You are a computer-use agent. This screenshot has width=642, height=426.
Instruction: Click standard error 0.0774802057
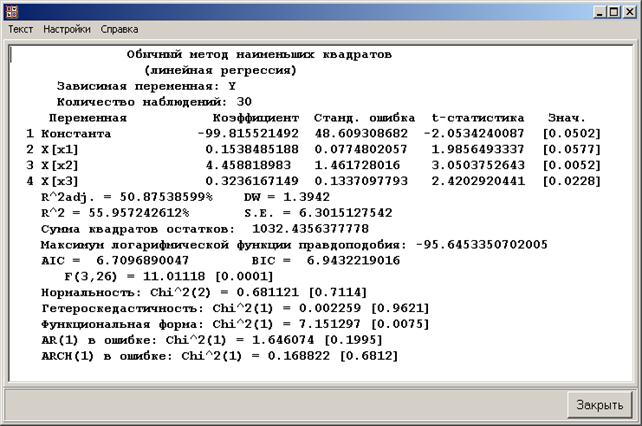pos(361,150)
